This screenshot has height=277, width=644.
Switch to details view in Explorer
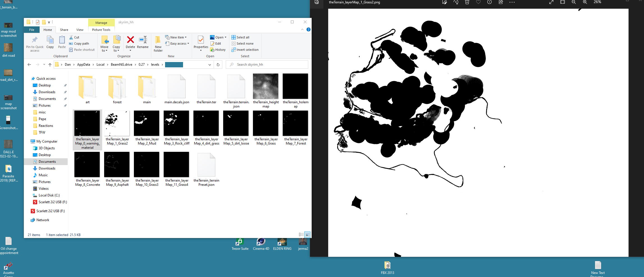[x=301, y=235]
